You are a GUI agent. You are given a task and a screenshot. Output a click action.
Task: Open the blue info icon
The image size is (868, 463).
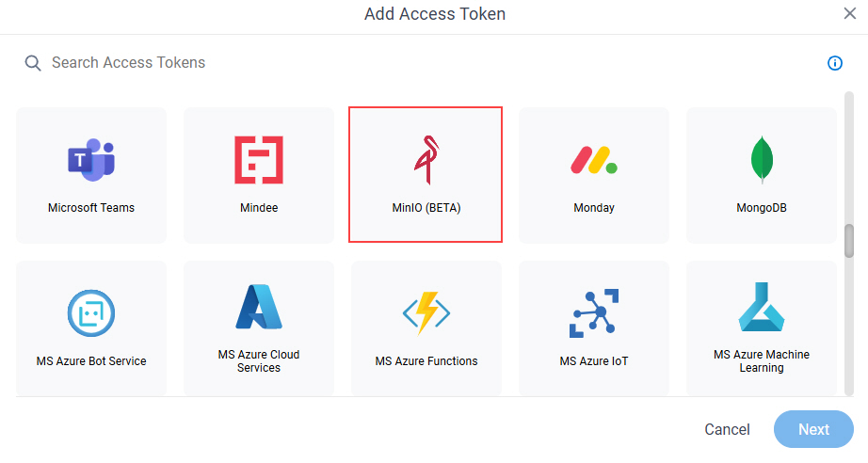coord(835,63)
